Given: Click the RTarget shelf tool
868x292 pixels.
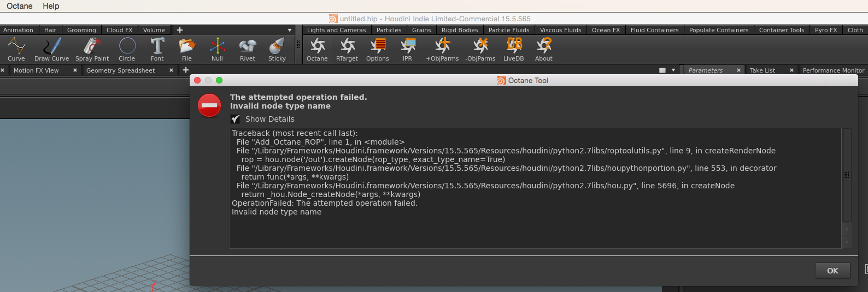Looking at the screenshot, I should [x=347, y=49].
